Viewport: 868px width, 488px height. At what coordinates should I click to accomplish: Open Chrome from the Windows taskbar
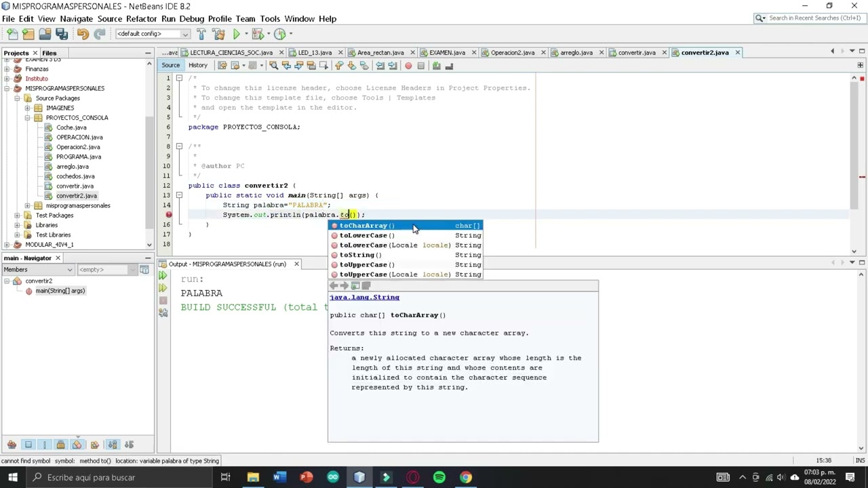coord(466,477)
